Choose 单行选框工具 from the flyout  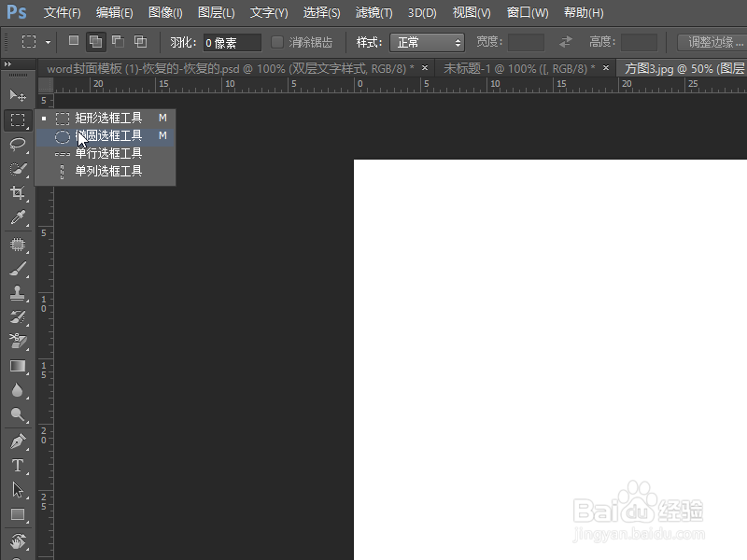(106, 153)
